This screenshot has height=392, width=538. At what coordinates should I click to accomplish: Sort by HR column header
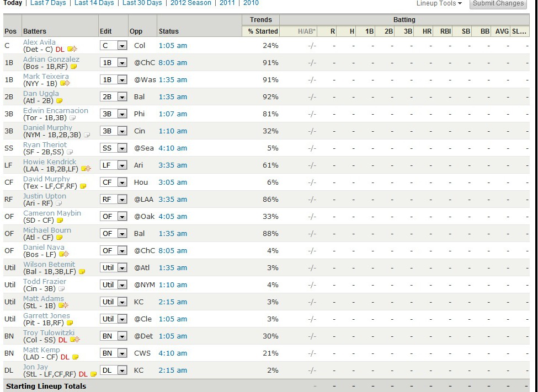427,31
